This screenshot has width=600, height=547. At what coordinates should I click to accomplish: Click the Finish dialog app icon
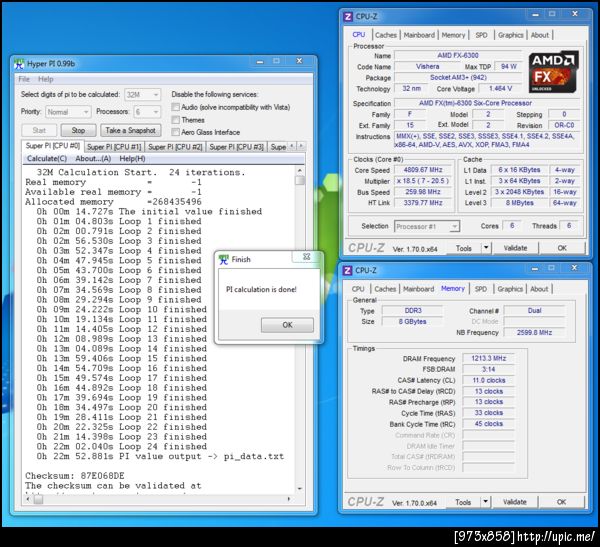[x=223, y=260]
